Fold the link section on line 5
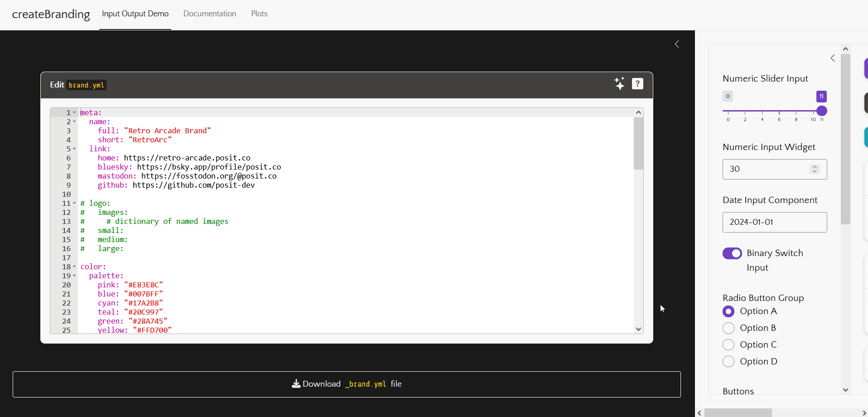The image size is (868, 417). click(74, 149)
